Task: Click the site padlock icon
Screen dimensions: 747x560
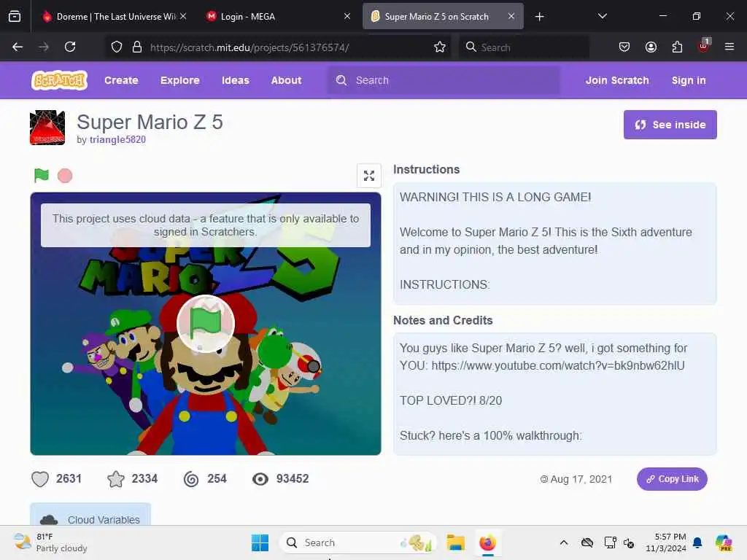Action: (x=137, y=47)
